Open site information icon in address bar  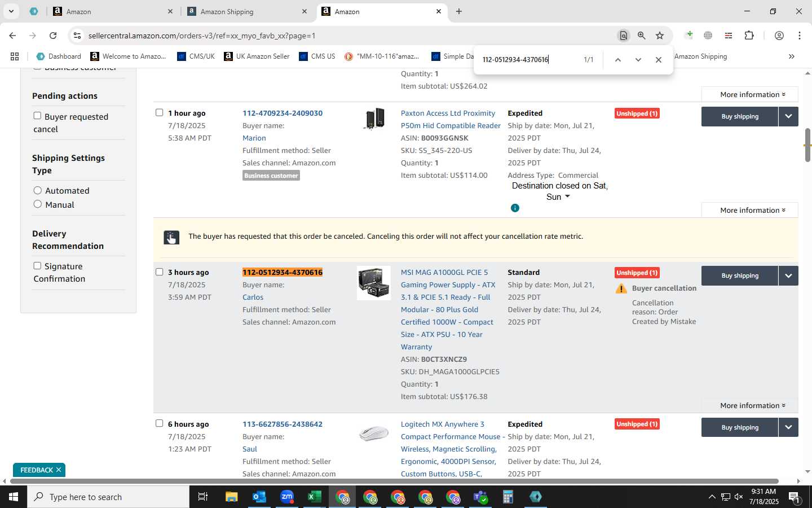(x=77, y=36)
